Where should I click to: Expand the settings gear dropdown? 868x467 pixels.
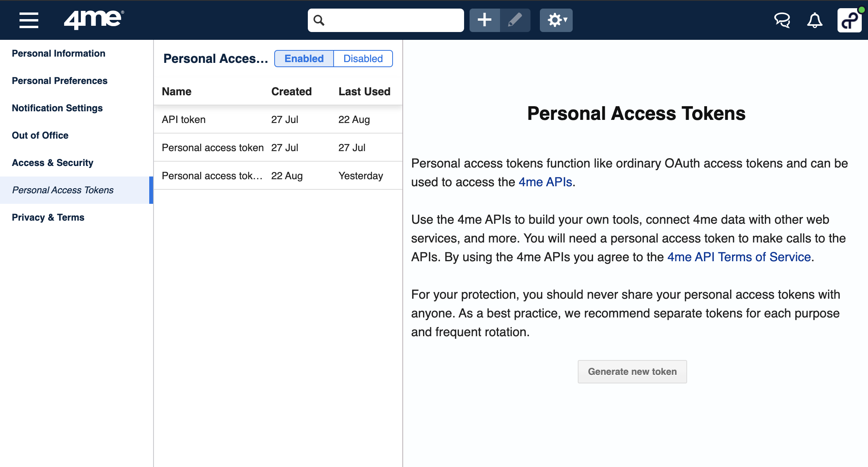556,20
